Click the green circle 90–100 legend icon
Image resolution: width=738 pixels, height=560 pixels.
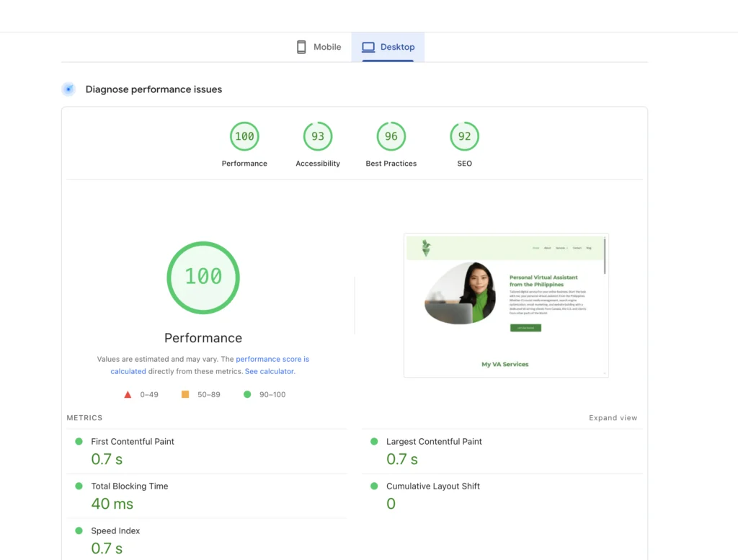[247, 394]
